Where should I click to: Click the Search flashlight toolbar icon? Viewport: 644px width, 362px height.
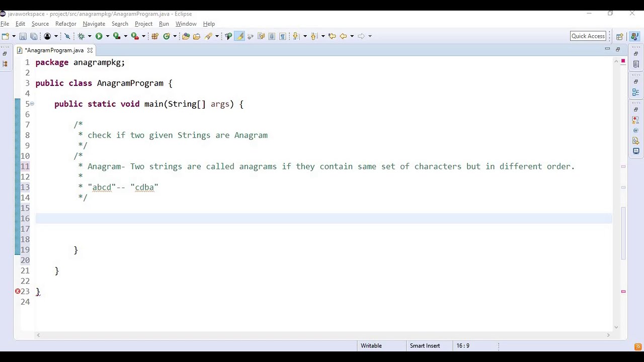(208, 36)
